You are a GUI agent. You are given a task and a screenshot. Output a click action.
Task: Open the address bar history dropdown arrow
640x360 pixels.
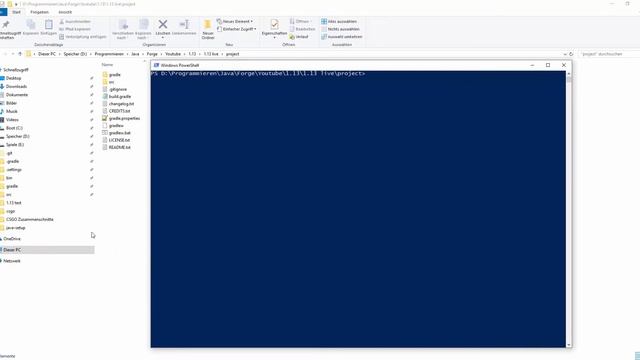[565, 54]
